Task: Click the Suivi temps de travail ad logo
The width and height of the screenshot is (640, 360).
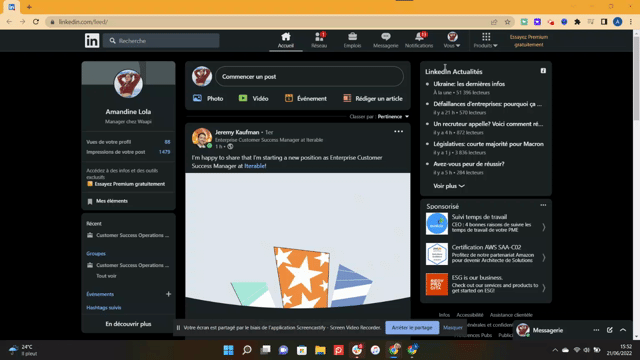Action: pyautogui.click(x=437, y=224)
